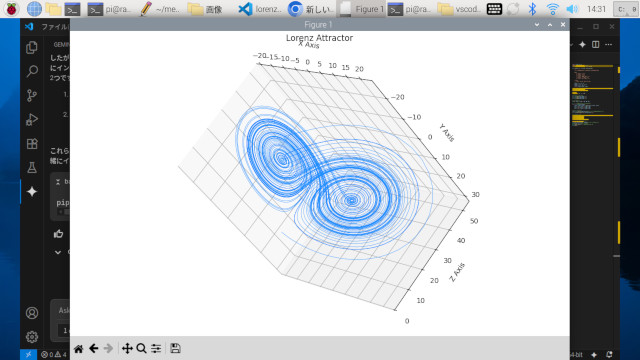Open Raspberry Pi main menu

[11, 9]
